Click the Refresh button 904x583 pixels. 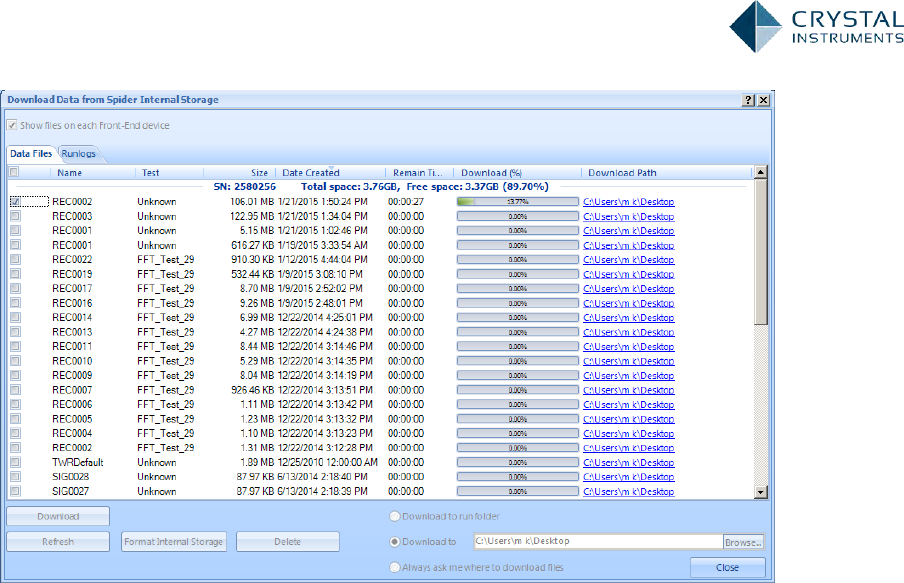pyautogui.click(x=58, y=541)
